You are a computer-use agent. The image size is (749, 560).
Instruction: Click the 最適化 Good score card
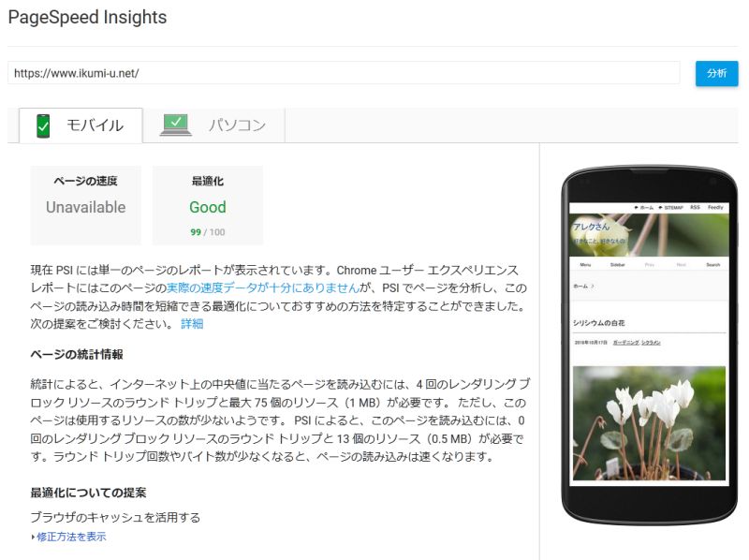tap(208, 205)
